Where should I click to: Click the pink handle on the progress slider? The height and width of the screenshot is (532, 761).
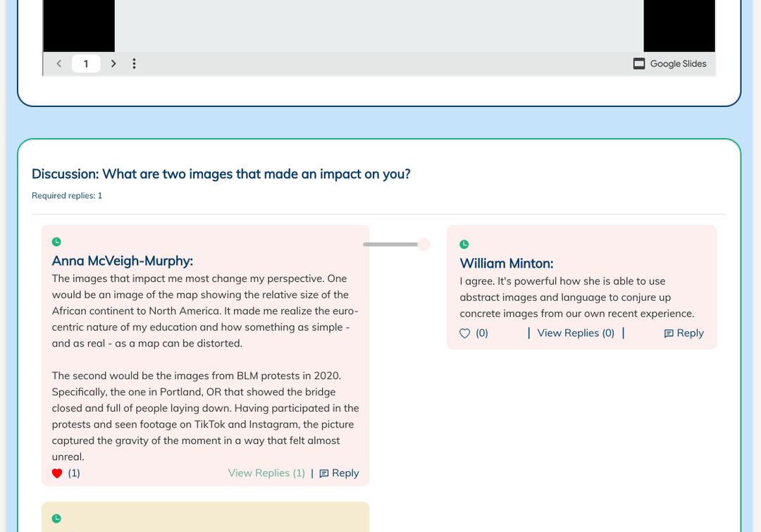[x=423, y=244]
